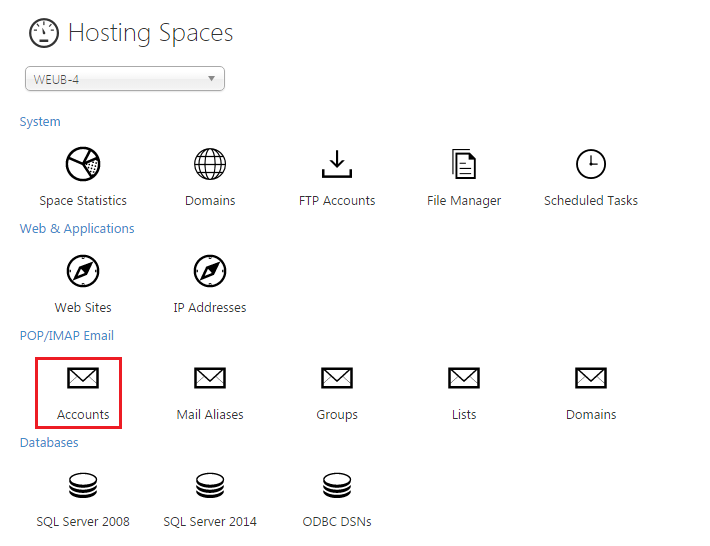
Task: Open the mailing Lists envelope icon
Action: pyautogui.click(x=464, y=378)
